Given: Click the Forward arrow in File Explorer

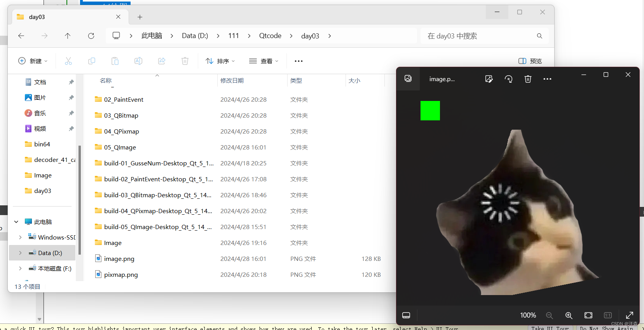Looking at the screenshot, I should [45, 36].
